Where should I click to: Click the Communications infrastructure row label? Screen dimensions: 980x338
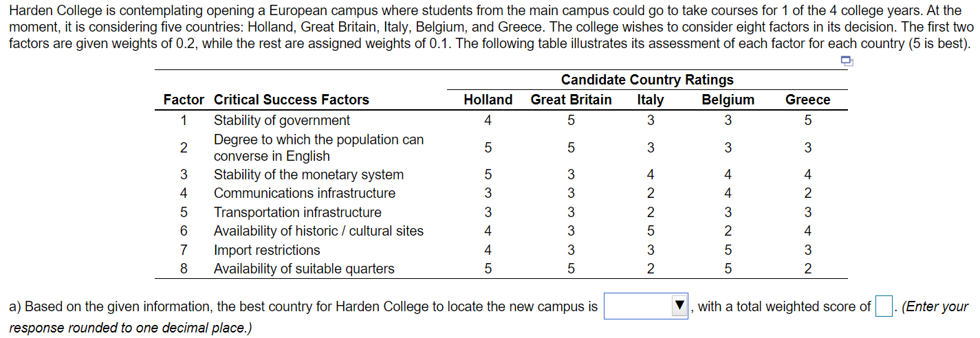pos(305,193)
